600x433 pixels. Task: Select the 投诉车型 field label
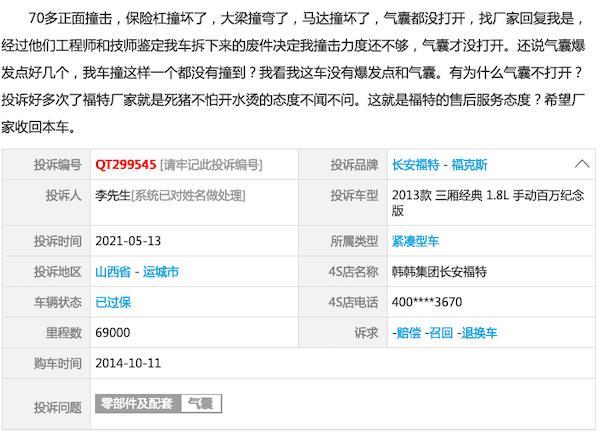tap(354, 195)
